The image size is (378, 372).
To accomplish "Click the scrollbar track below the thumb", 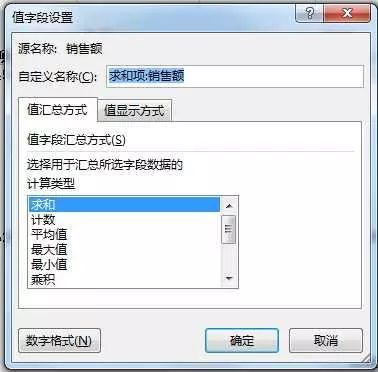I will pos(229,257).
